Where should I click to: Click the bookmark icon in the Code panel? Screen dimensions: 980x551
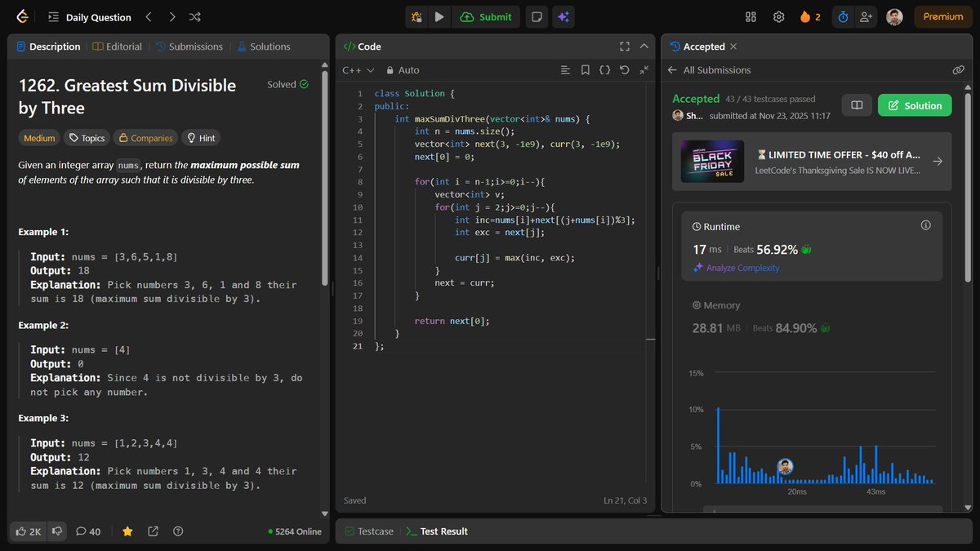click(x=585, y=70)
